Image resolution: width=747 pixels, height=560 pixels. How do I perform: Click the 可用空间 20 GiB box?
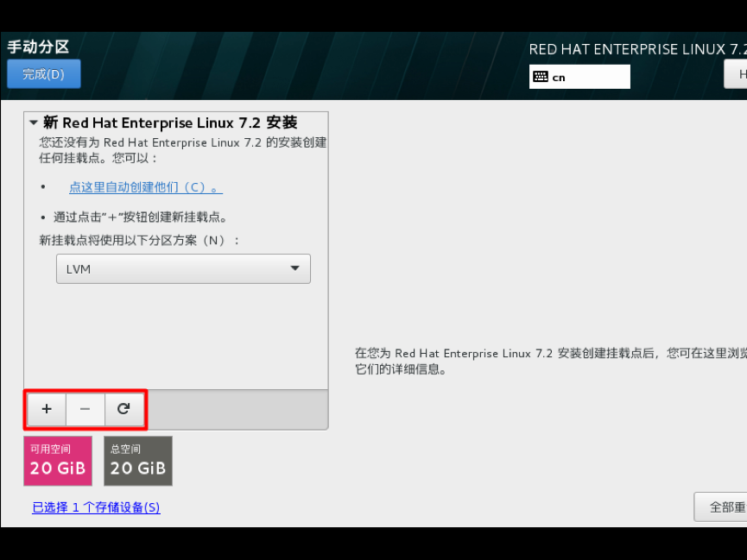pos(58,461)
